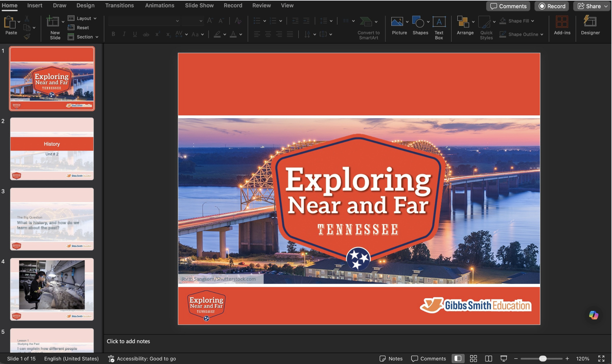Select the Format Painter brush icon
This screenshot has height=364, width=612.
27,37
